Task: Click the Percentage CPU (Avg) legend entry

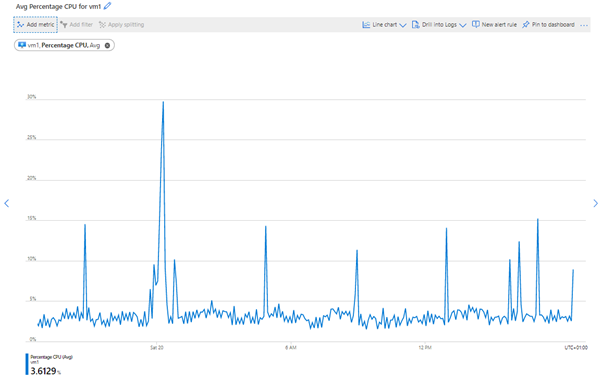Action: [51, 357]
